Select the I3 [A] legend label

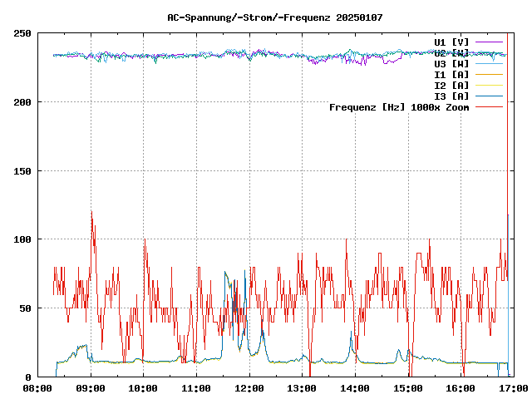pyautogui.click(x=451, y=96)
